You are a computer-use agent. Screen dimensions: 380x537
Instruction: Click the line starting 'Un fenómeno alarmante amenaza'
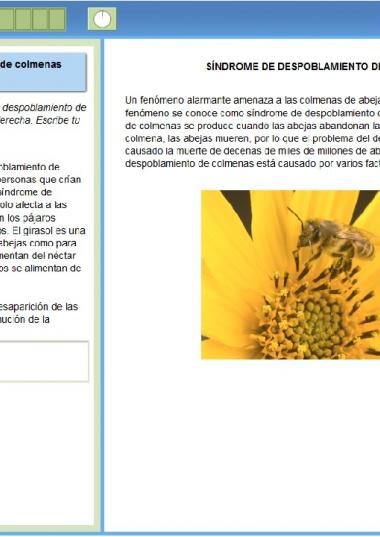click(252, 100)
